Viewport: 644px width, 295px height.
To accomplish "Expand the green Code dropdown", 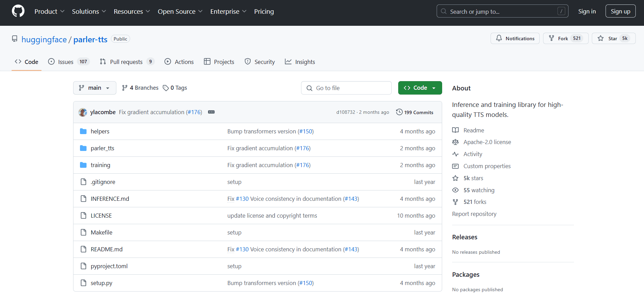I will coord(420,88).
